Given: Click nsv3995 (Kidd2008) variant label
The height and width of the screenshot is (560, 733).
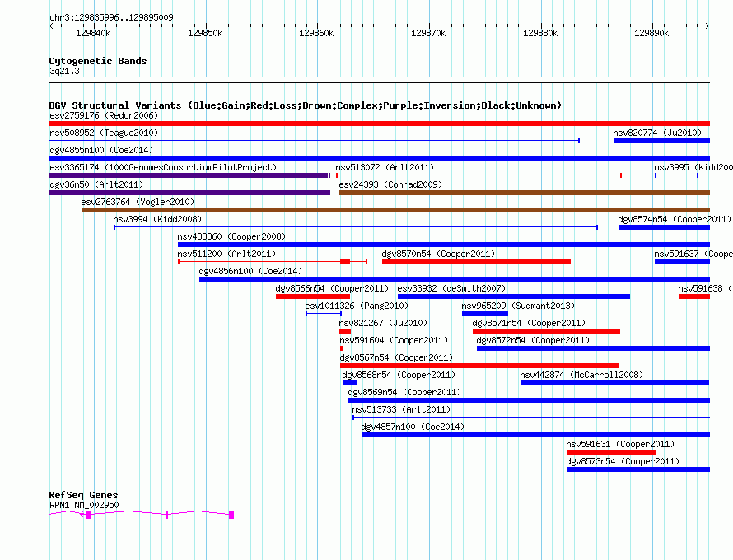Looking at the screenshot, I should click(693, 167).
